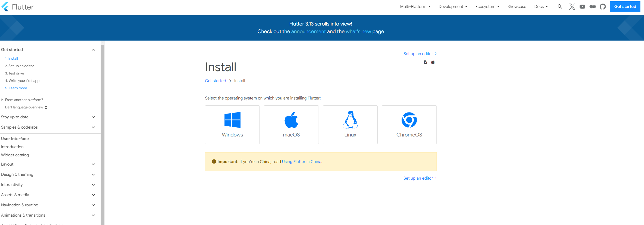644x225 pixels.
Task: Open the Introduction sidebar item
Action: click(x=12, y=147)
